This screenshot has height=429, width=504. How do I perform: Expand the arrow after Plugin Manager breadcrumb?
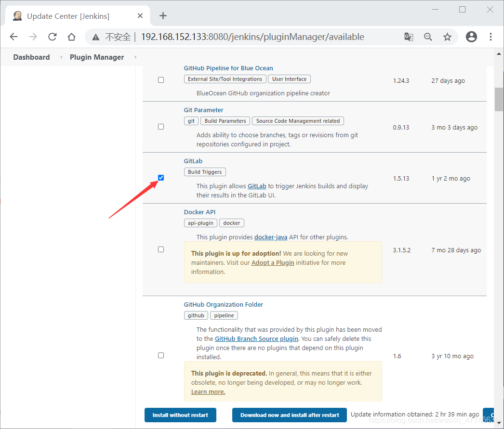pyautogui.click(x=135, y=57)
